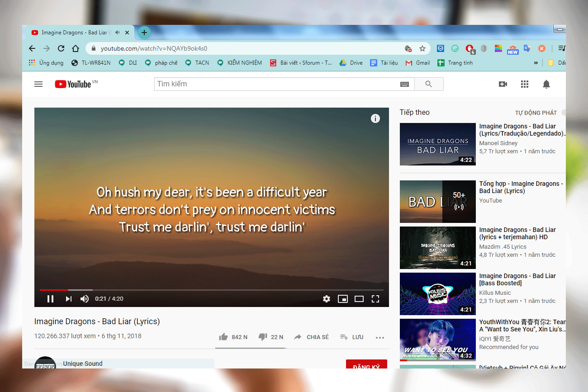588x392 pixels.
Task: Reload the page
Action: [61, 48]
